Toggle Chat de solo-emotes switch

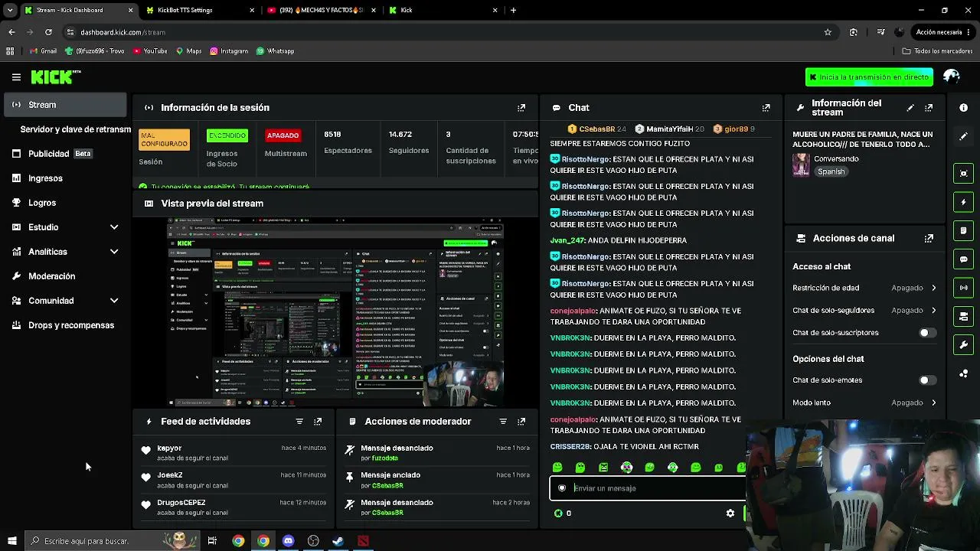pyautogui.click(x=927, y=380)
